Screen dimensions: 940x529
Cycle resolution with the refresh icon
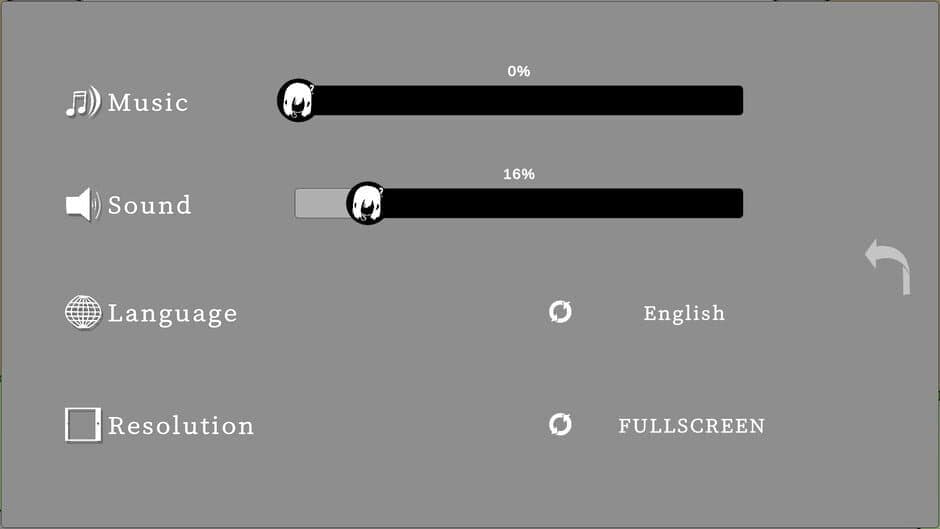560,425
